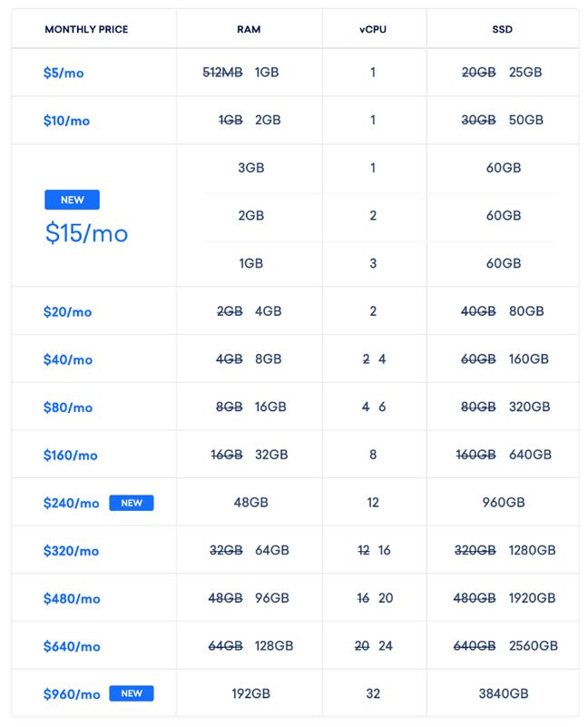Click the NEW badge beside $240/mo
This screenshot has height=727, width=588.
point(132,503)
